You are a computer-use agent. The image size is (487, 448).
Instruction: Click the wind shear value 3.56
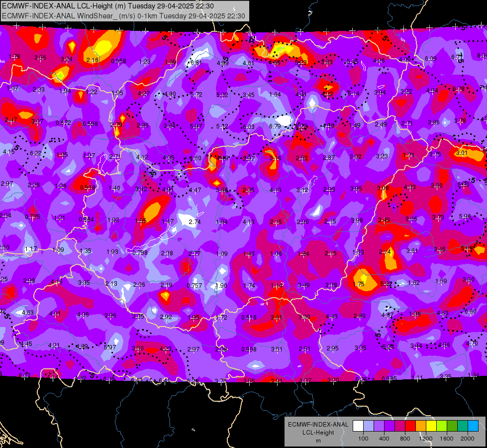40,58
